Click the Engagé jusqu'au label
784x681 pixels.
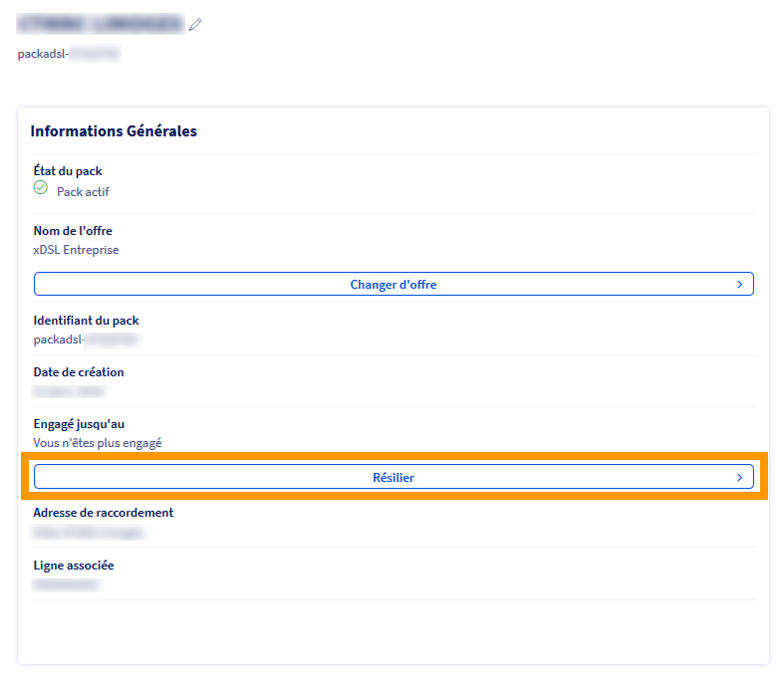[x=79, y=424]
